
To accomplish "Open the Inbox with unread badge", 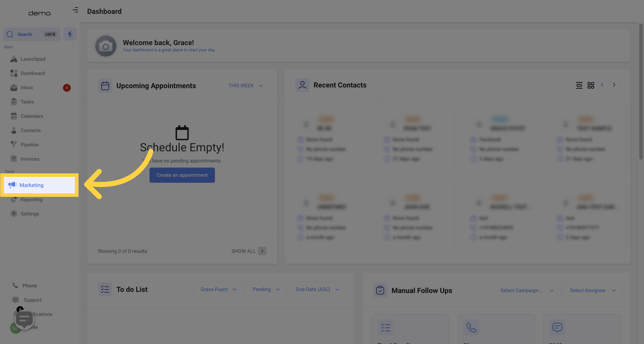I will pos(27,87).
